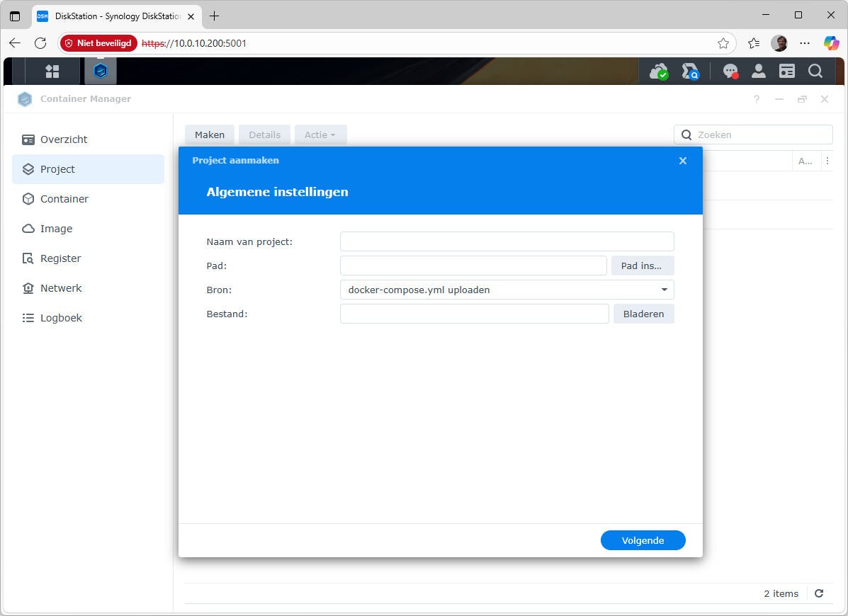Open the Overzicht section in the sidebar
The height and width of the screenshot is (616, 848).
coord(62,139)
